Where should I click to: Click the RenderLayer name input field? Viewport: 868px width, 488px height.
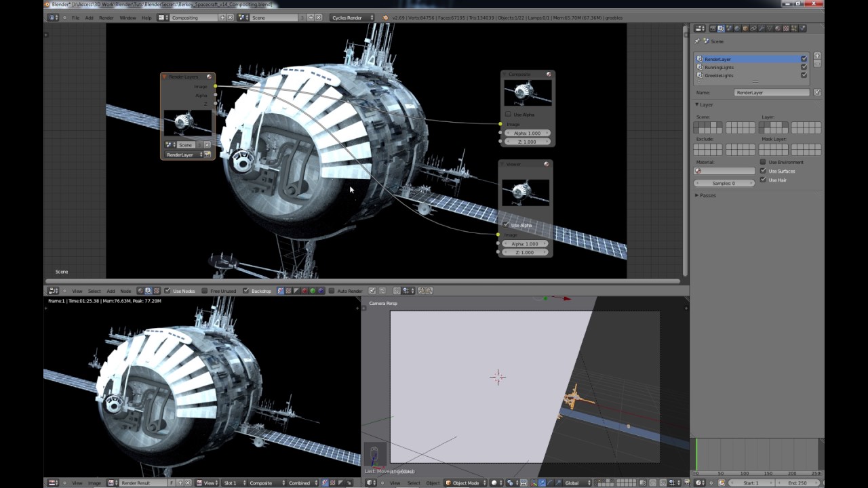point(772,92)
